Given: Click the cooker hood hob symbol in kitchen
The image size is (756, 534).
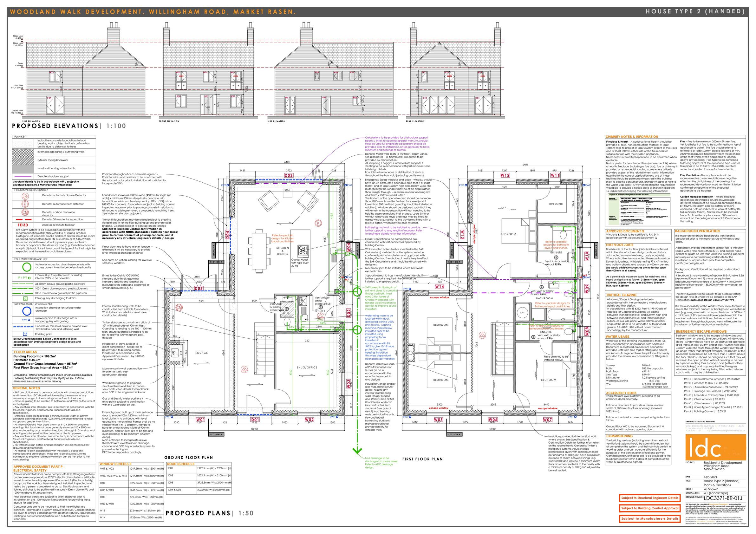Looking at the screenshot, I should [303, 251].
